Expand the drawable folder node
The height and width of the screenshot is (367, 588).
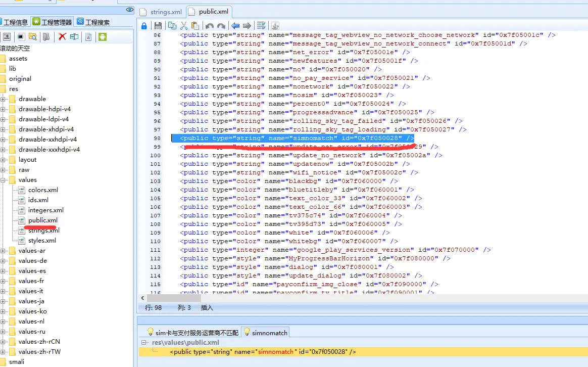coord(3,99)
